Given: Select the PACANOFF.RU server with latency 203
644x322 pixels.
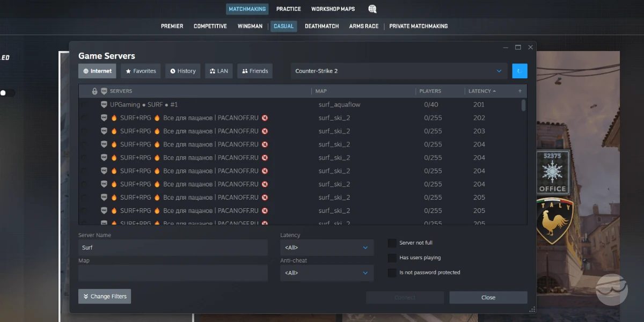Looking at the screenshot, I should coord(299,131).
